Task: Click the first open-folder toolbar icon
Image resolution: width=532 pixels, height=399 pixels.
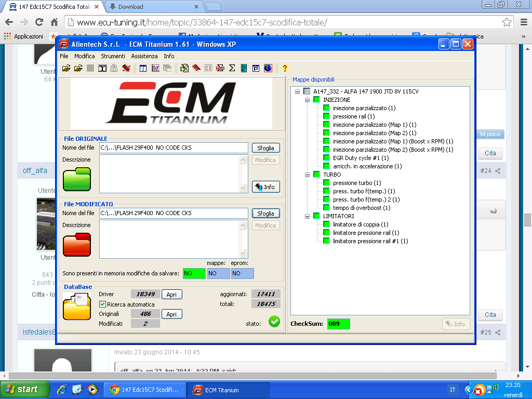Action: click(x=66, y=68)
